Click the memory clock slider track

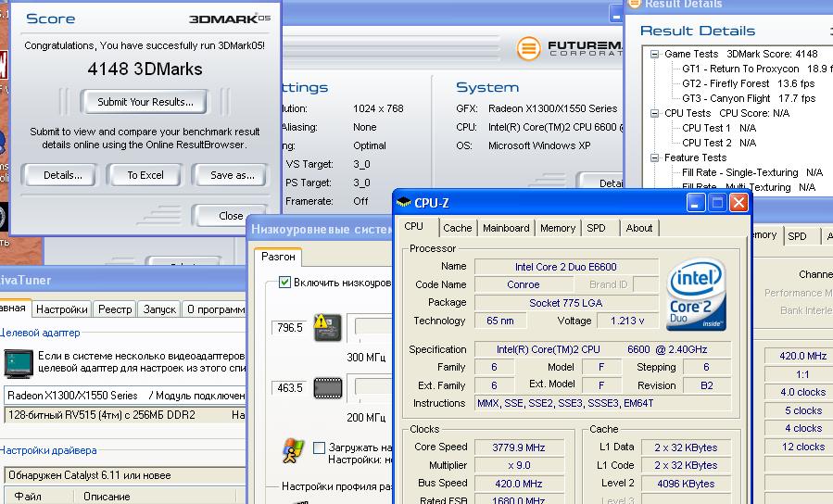pos(372,387)
